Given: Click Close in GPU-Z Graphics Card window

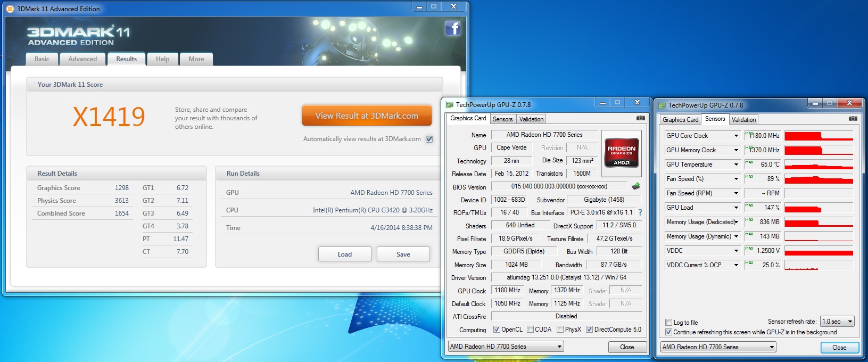Looking at the screenshot, I should 627,347.
